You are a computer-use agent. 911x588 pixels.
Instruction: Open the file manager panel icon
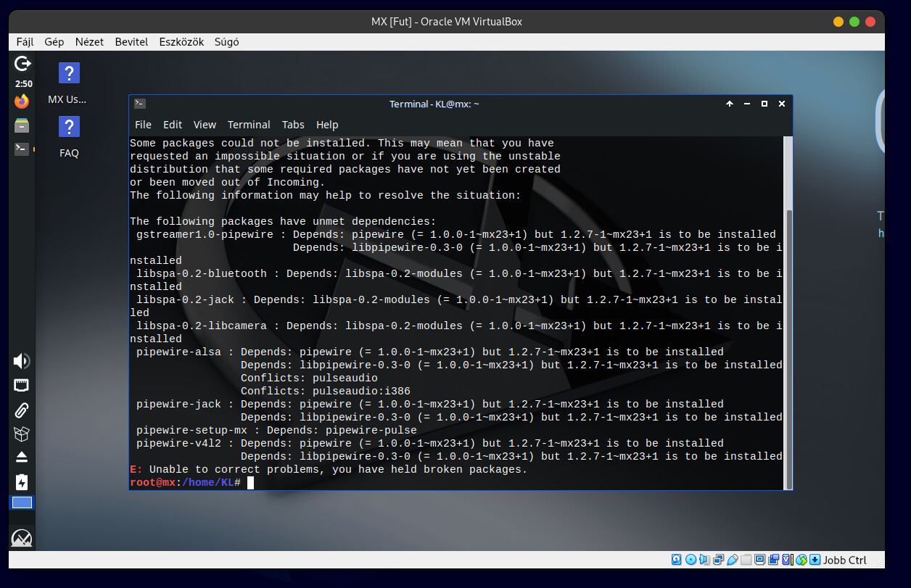22,125
